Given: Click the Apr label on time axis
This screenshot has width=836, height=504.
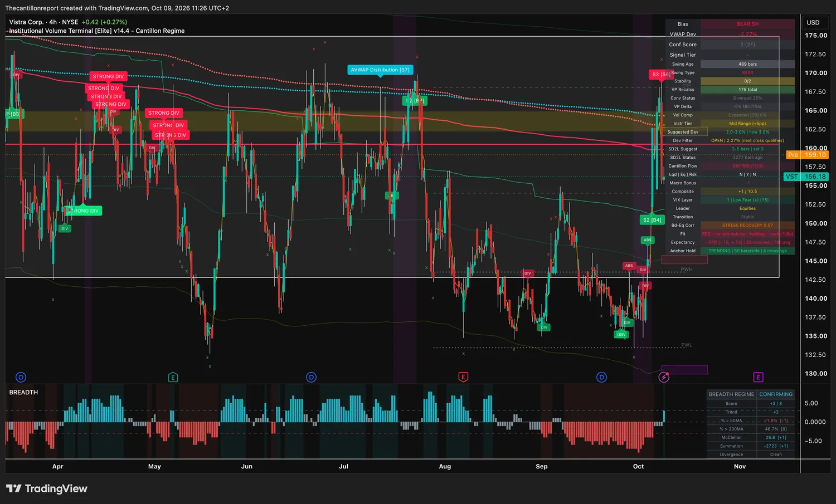Looking at the screenshot, I should click(57, 467).
